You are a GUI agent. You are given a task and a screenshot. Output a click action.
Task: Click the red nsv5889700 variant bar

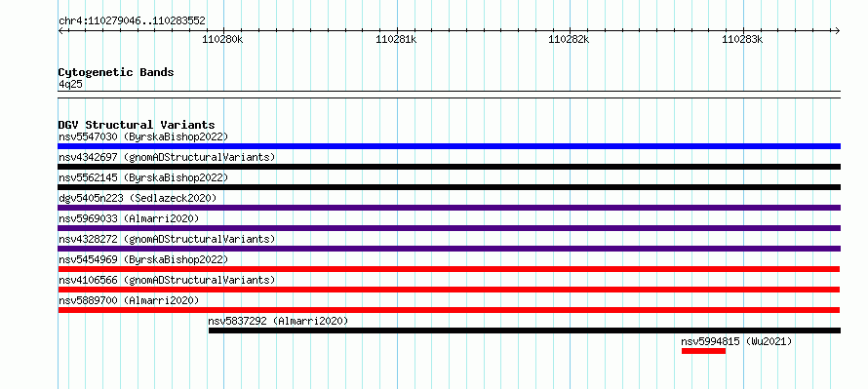449,310
